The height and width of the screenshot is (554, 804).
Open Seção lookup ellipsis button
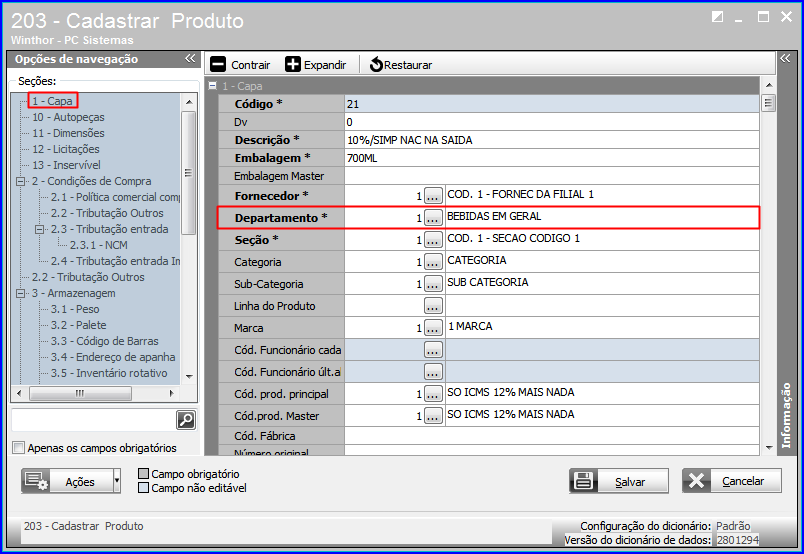(x=433, y=240)
